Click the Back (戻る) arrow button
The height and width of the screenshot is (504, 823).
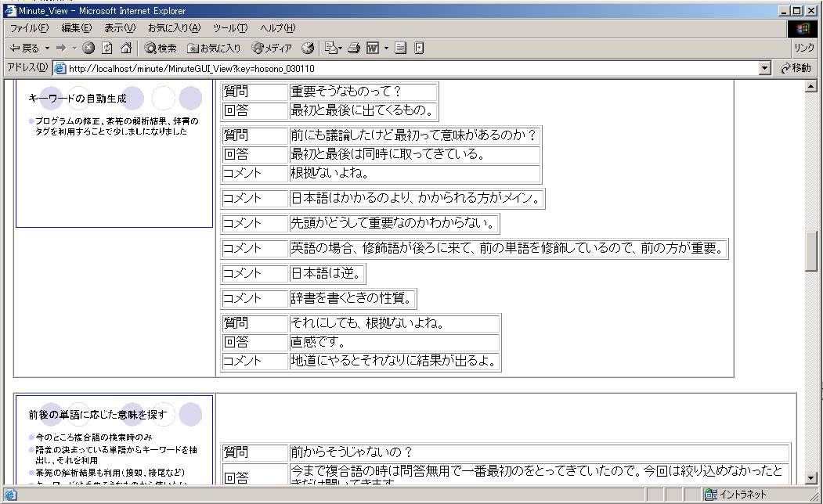point(24,49)
